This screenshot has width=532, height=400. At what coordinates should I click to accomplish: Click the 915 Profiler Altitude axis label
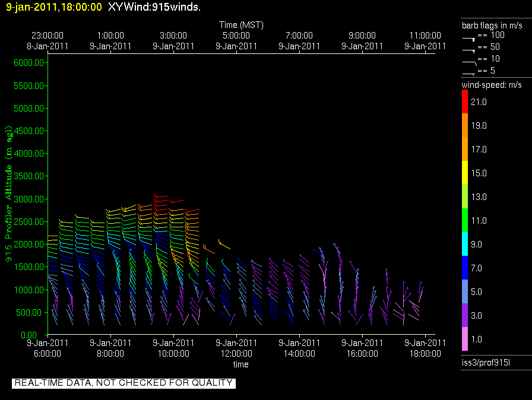coord(9,193)
